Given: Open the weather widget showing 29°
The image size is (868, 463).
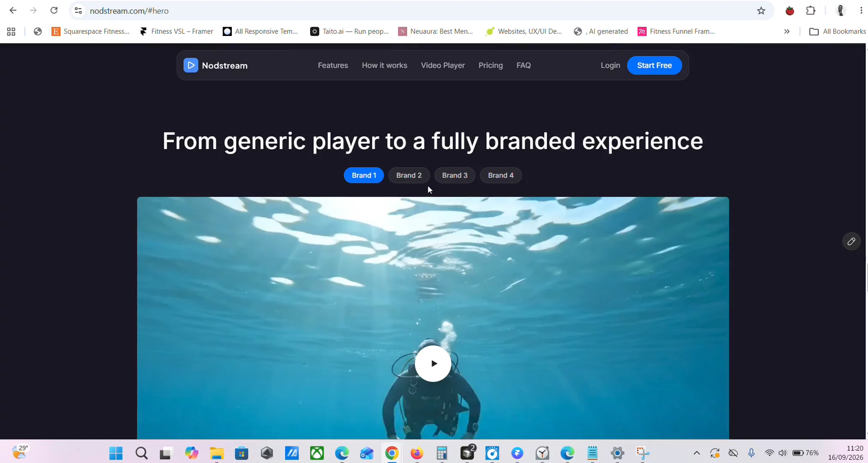Looking at the screenshot, I should [20, 452].
